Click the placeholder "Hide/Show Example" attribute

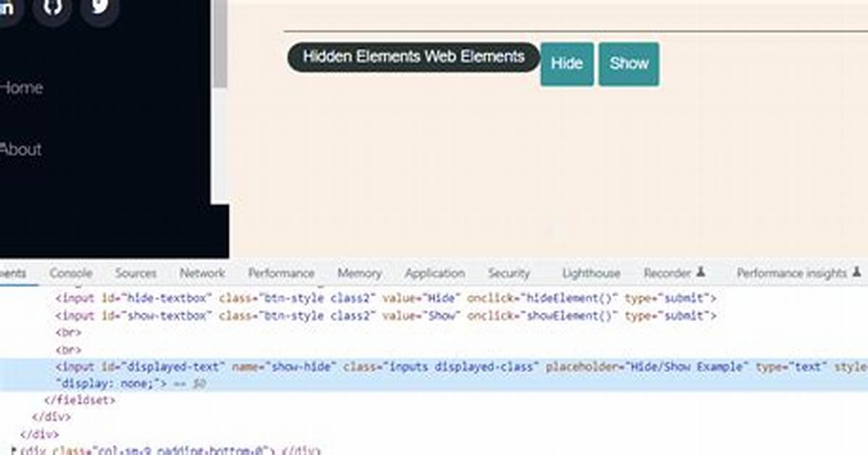pyautogui.click(x=647, y=367)
